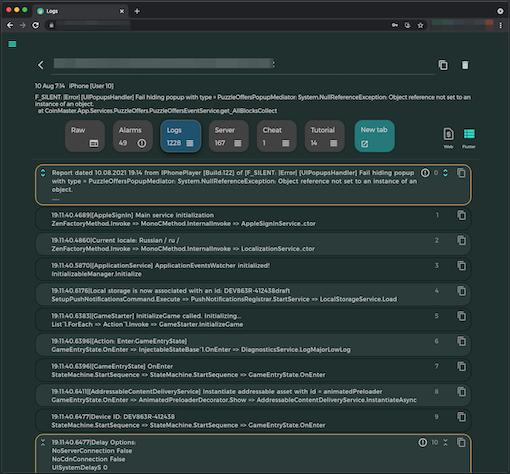The height and width of the screenshot is (474, 510).
Task: Click the browser address bar
Action: [x=220, y=25]
